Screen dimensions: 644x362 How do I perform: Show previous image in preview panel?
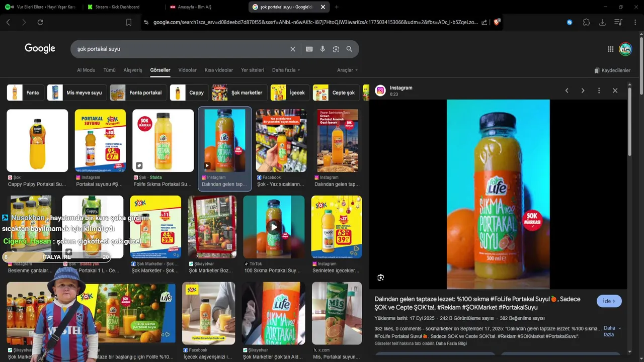pyautogui.click(x=567, y=90)
